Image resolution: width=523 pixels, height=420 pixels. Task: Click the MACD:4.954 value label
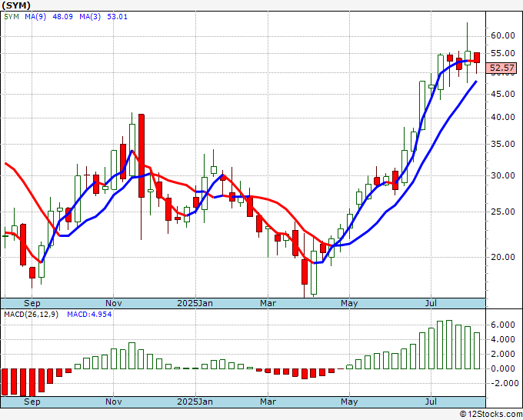[89, 315]
